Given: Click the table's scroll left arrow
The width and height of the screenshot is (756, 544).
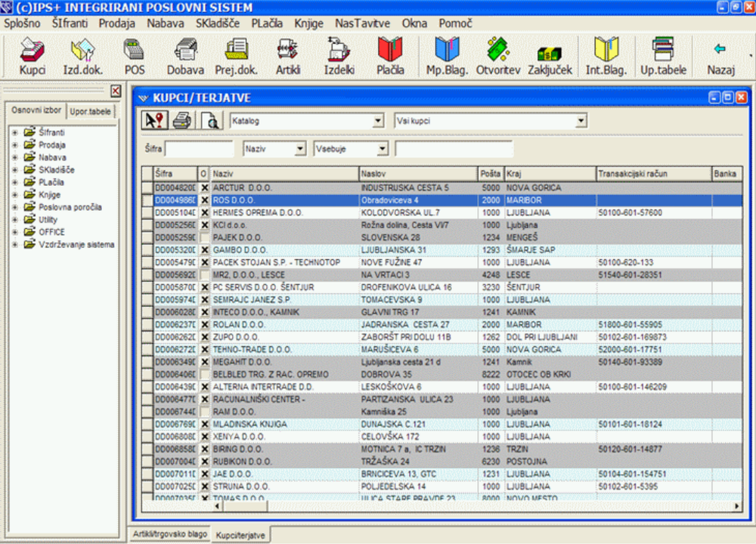Looking at the screenshot, I should tap(217, 506).
